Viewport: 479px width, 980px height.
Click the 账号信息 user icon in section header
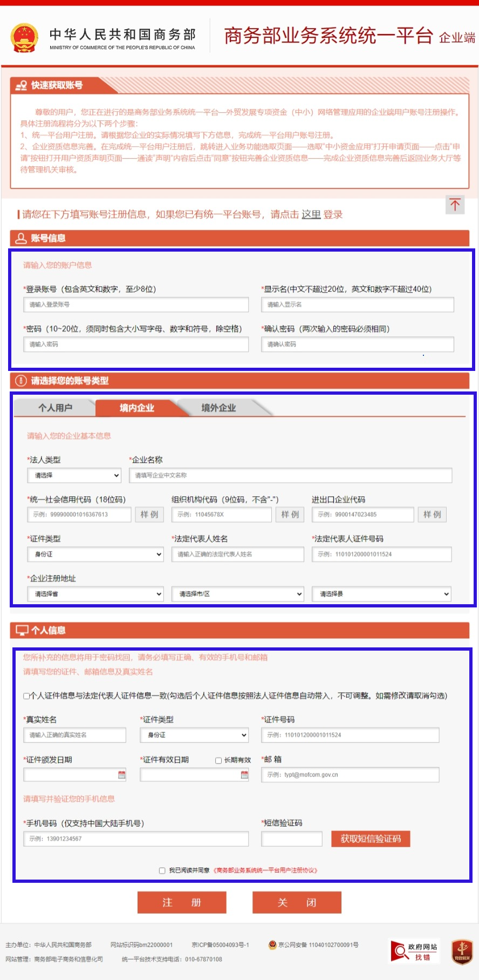[x=21, y=238]
